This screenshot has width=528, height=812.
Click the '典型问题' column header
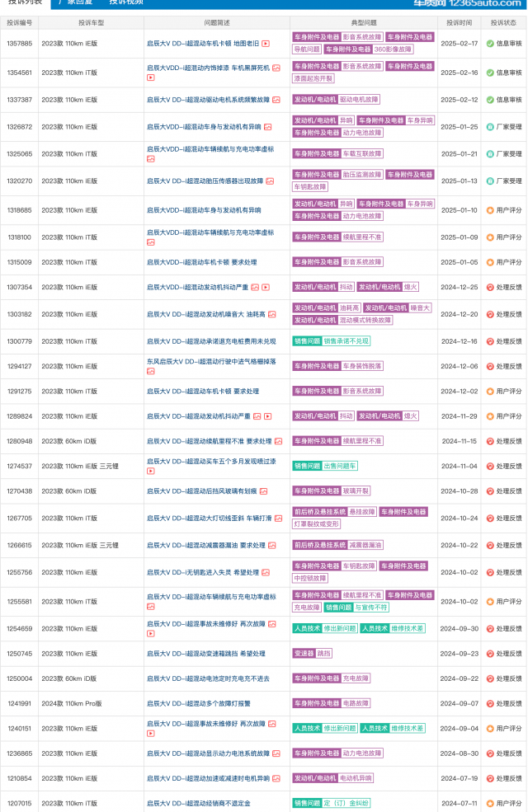tap(364, 23)
